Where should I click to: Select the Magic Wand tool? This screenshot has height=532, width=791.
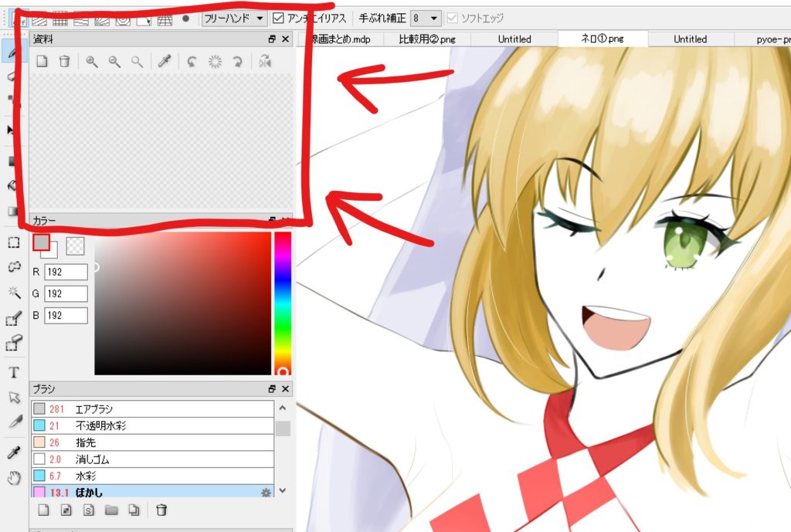[13, 292]
